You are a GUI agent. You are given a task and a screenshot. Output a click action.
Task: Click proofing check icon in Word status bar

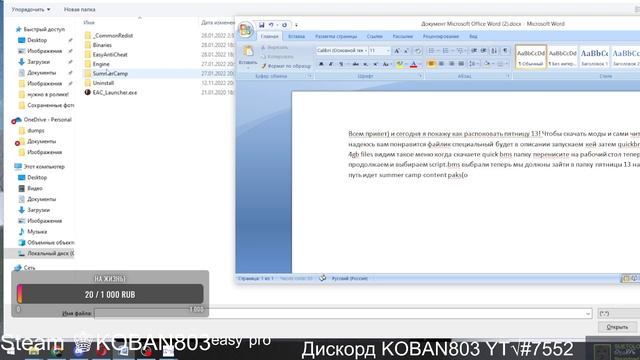coord(322,278)
